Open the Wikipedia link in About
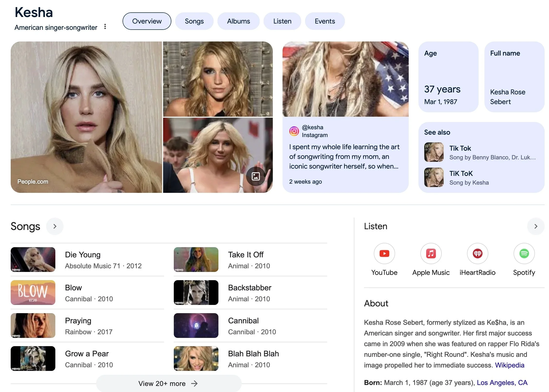Screen dimensions: 549x392 pyautogui.click(x=509, y=365)
